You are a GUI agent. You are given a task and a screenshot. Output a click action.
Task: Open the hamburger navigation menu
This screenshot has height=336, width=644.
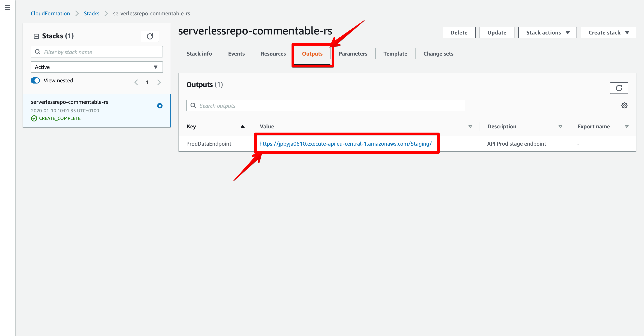point(7,8)
